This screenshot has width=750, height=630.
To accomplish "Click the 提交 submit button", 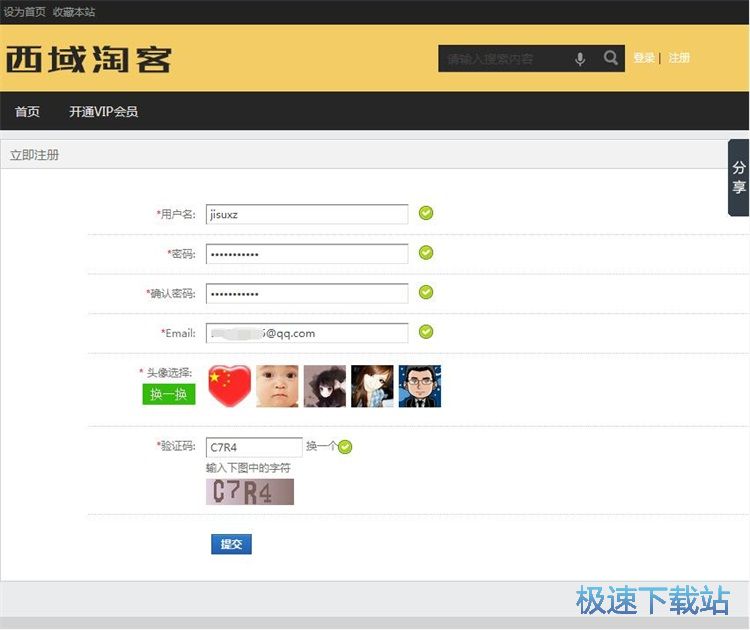I will click(x=231, y=544).
